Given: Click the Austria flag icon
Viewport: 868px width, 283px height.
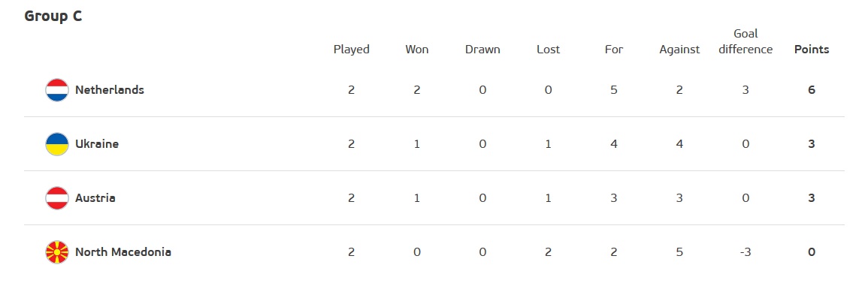Looking at the screenshot, I should (57, 198).
